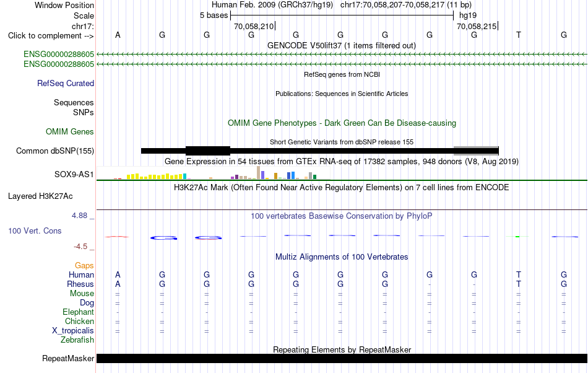Screen dimensions: 588x373
Task: Click the RepeatMasker track label
Action: (x=68, y=358)
